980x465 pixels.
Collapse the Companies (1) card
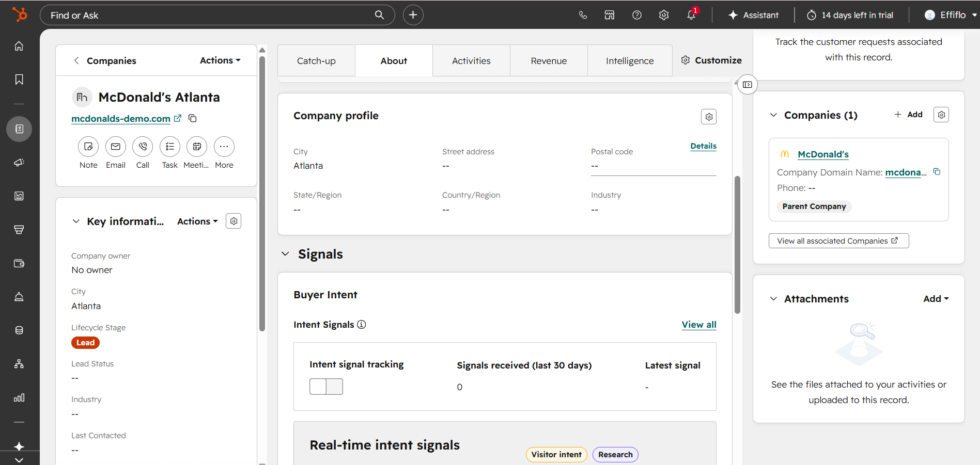[773, 115]
